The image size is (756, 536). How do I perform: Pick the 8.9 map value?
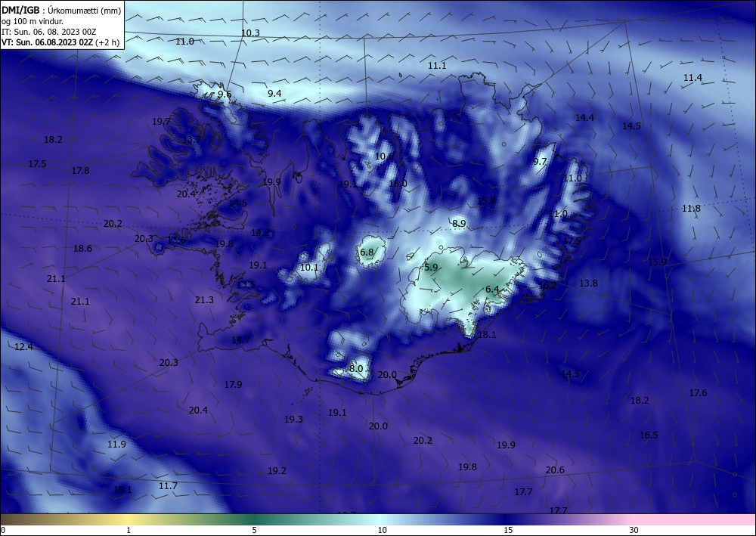[x=459, y=223]
